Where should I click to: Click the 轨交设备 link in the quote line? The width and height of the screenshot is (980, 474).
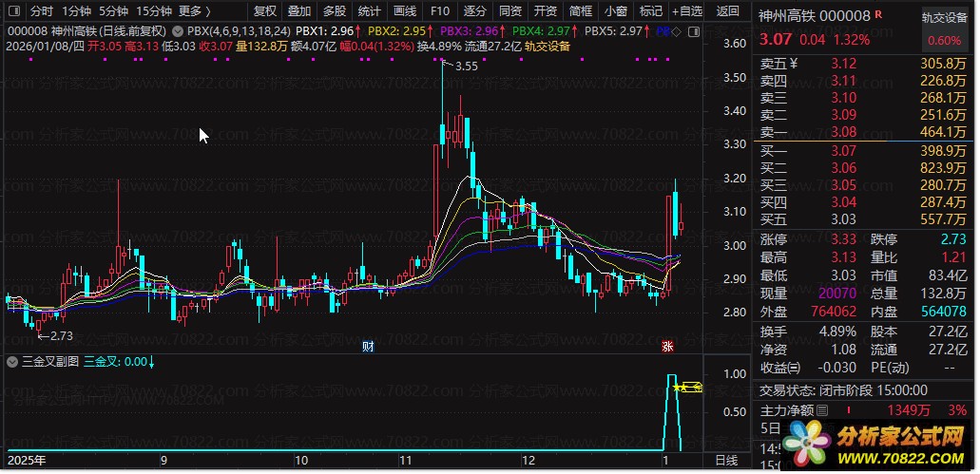tap(548, 46)
